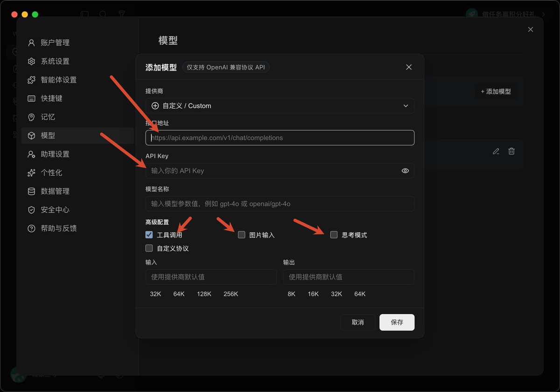
Task: Click the trash delete icon in model list
Action: coord(511,151)
